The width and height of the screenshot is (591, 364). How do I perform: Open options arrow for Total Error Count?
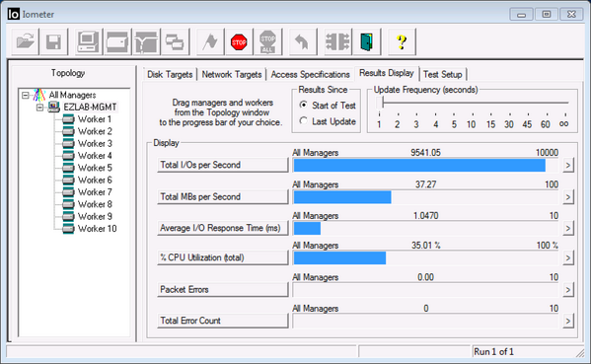click(568, 321)
